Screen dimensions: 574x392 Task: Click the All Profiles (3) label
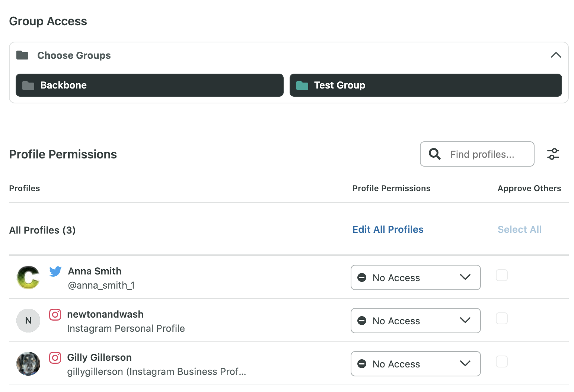pos(42,230)
